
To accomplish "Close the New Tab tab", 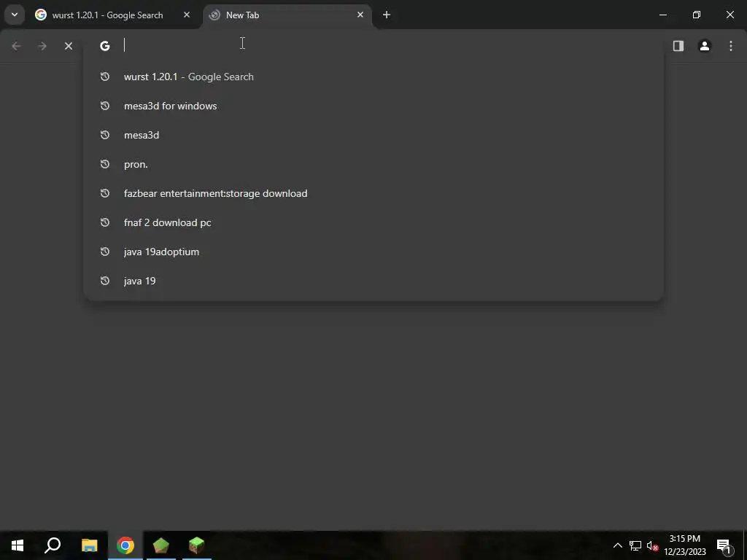I will [360, 15].
